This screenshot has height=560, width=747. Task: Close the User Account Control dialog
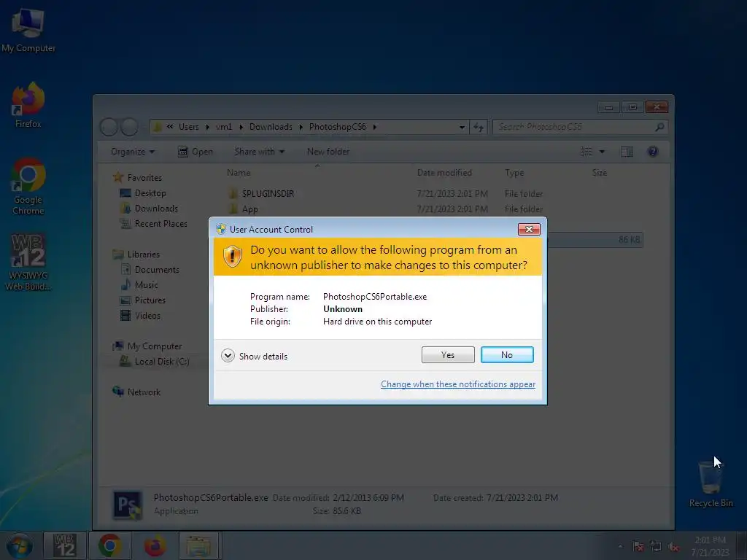point(529,229)
